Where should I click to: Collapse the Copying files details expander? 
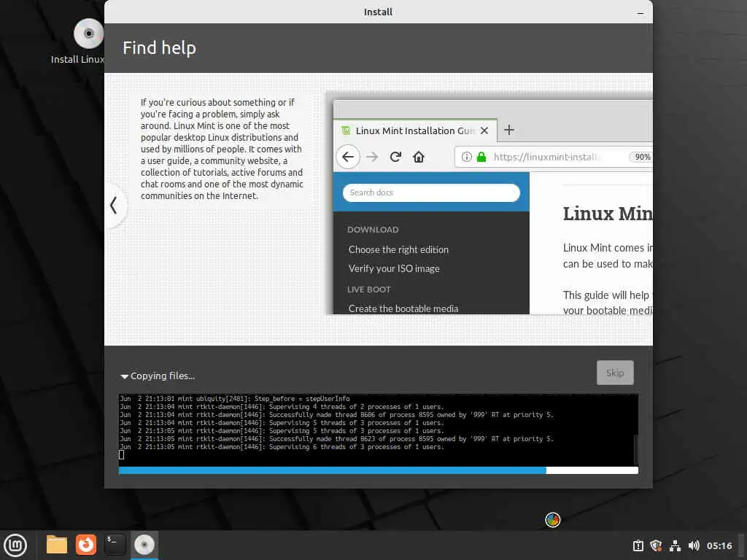[124, 376]
